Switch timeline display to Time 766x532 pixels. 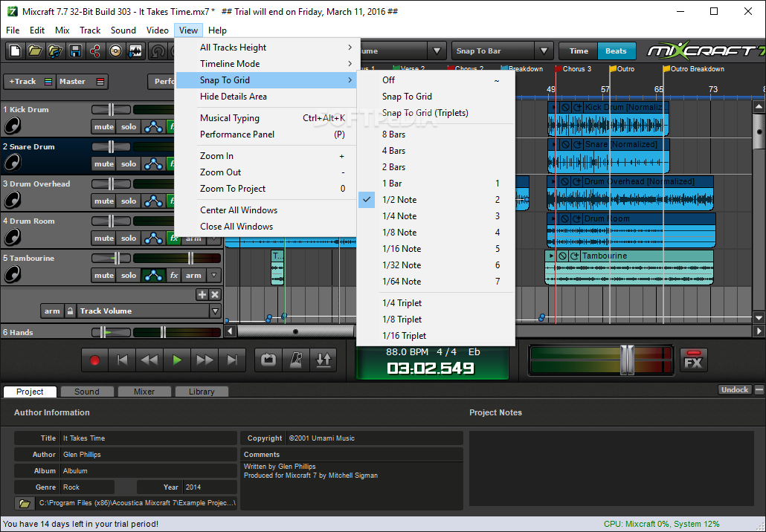click(579, 51)
